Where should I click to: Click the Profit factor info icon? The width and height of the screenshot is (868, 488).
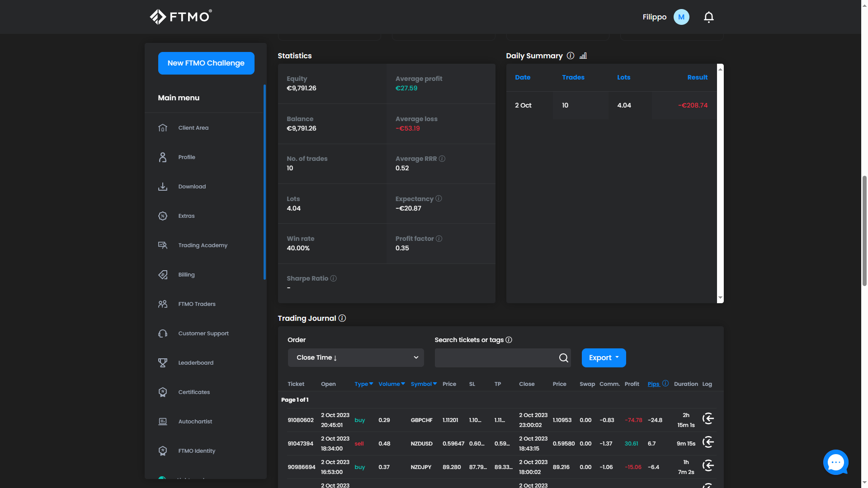pos(439,239)
